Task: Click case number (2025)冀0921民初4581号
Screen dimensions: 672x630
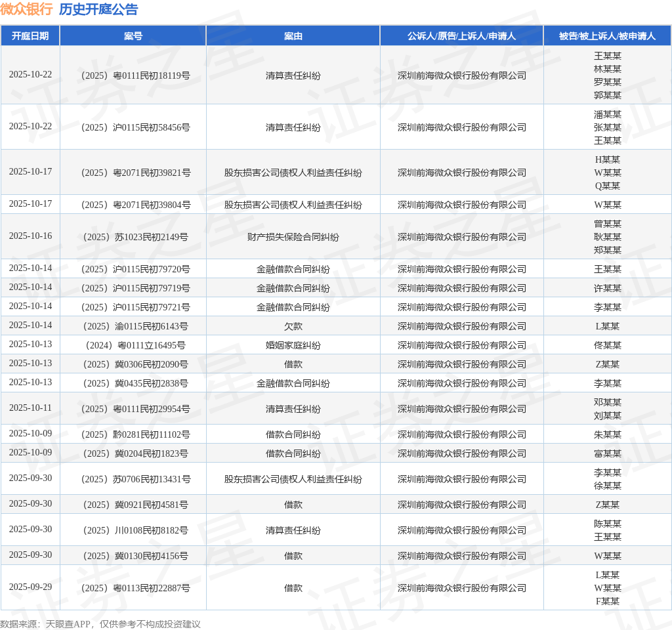Action: pyautogui.click(x=135, y=505)
